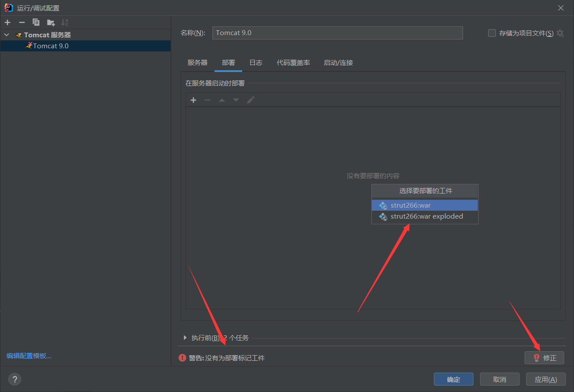The image size is (574, 392).
Task: Move deployment item up
Action: (x=222, y=100)
